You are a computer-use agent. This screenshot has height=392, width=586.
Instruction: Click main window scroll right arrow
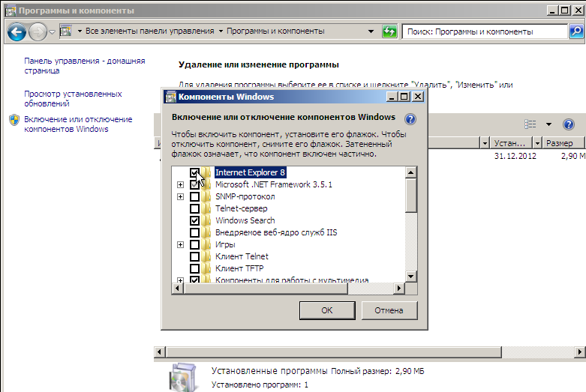coord(580,352)
